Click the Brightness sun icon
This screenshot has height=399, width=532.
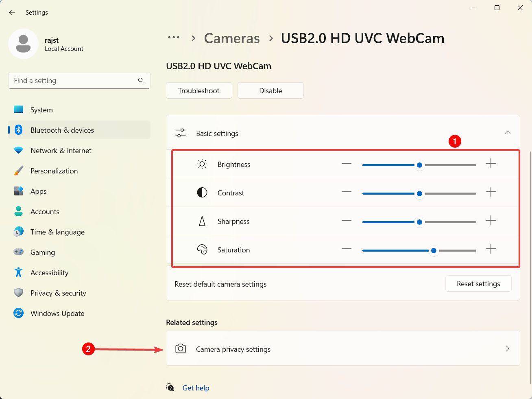[x=202, y=164]
